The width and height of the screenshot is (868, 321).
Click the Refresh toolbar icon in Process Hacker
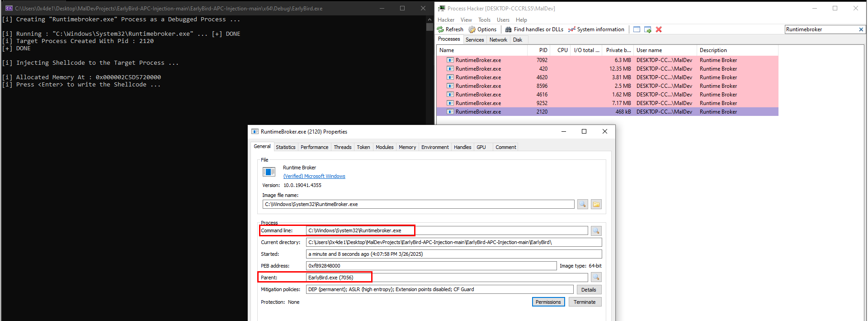coord(440,29)
